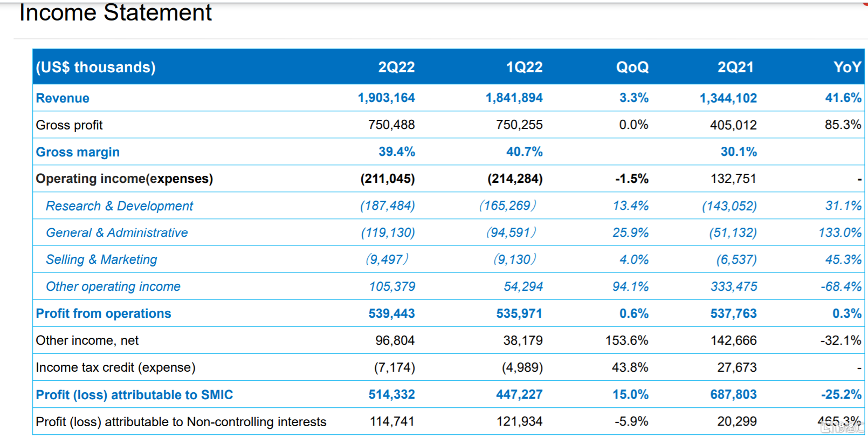This screenshot has width=868, height=437.
Task: Click the 2Q22 gross profit value 750,488
Action: [391, 125]
